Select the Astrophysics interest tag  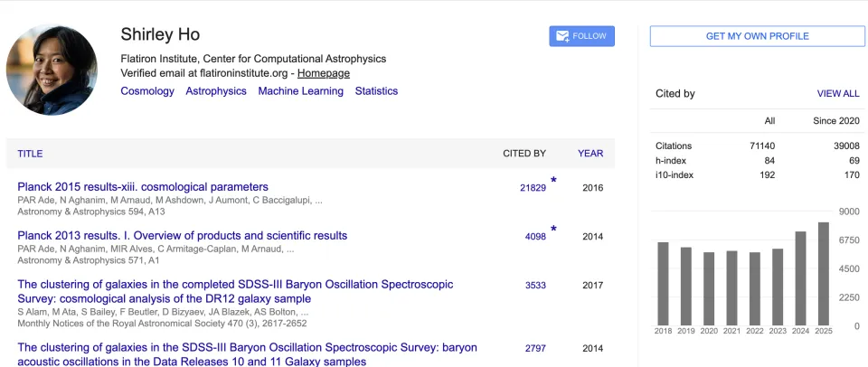click(x=216, y=91)
